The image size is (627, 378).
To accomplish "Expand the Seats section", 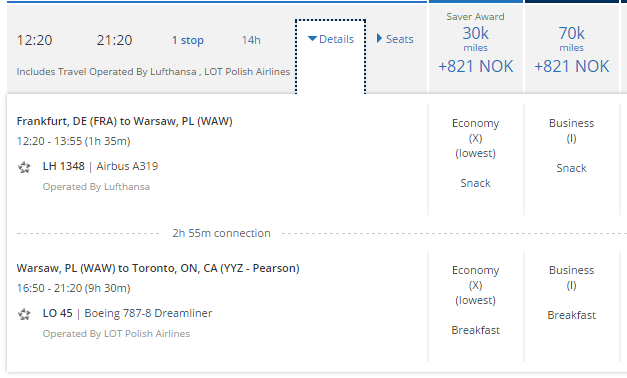I will 395,39.
